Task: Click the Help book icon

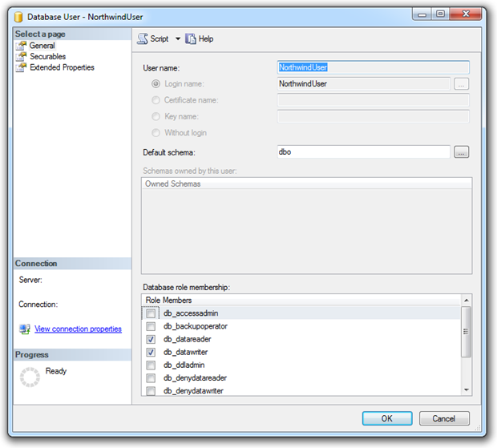Action: click(x=191, y=38)
